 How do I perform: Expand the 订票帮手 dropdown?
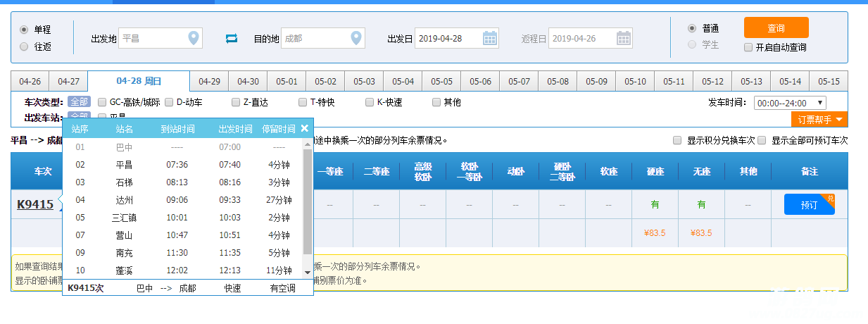pyautogui.click(x=819, y=120)
